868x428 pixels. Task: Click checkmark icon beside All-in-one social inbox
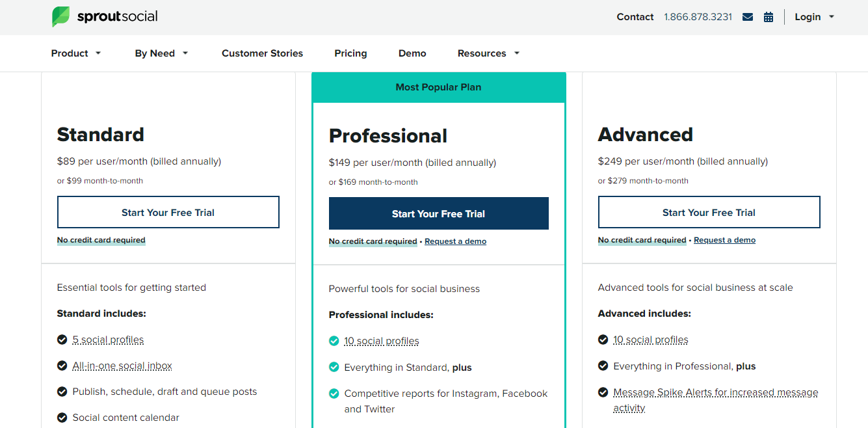[x=62, y=366]
